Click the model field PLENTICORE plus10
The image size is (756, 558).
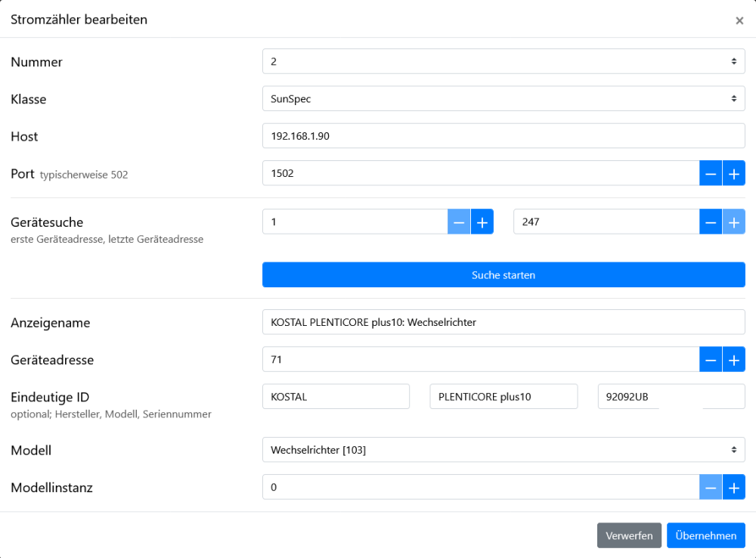pos(503,397)
